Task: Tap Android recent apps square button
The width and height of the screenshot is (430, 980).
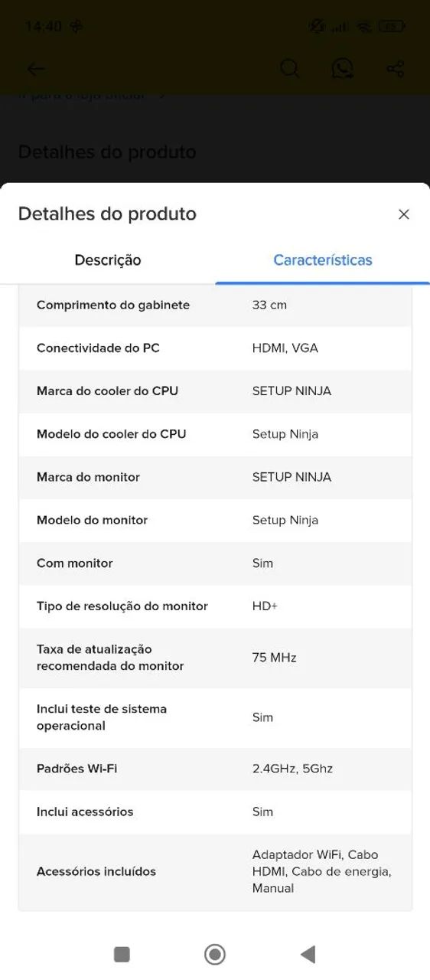Action: (122, 954)
